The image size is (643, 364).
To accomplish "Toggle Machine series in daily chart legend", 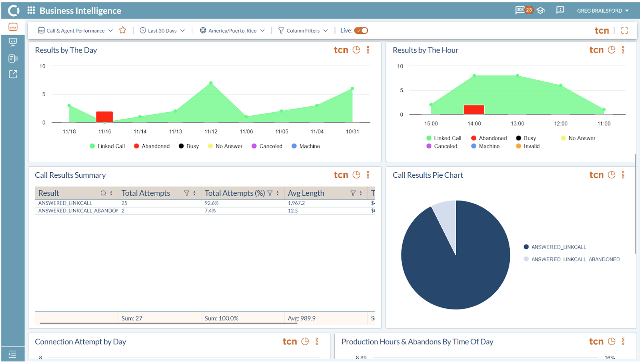I will tap(306, 146).
